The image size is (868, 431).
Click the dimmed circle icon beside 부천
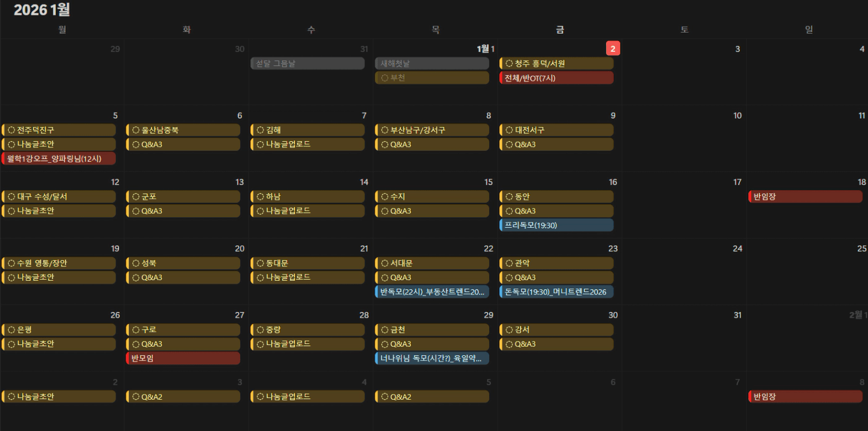384,78
